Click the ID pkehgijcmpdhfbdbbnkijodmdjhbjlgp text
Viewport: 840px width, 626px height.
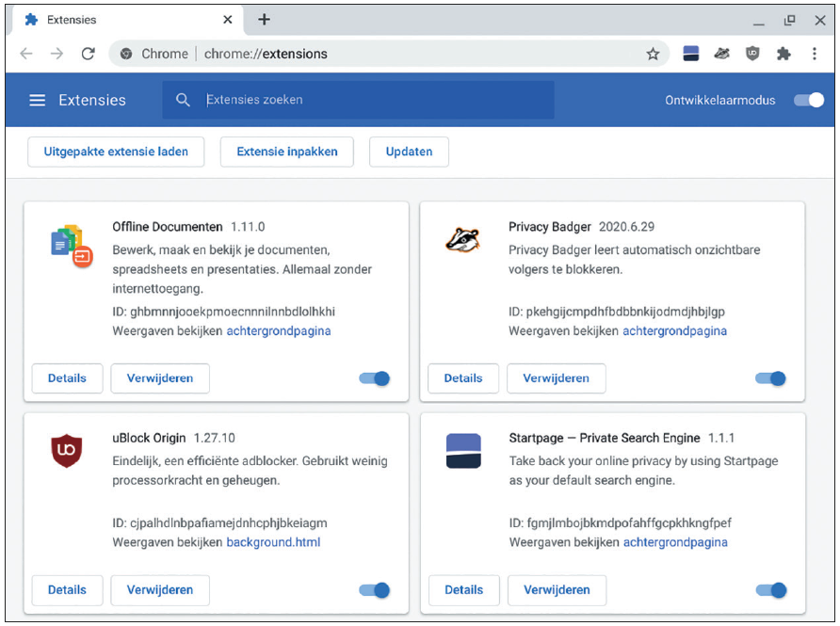coord(617,312)
